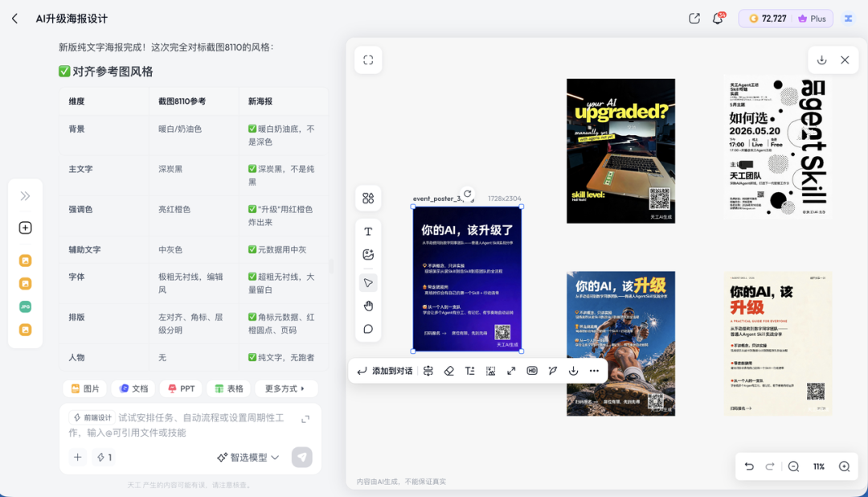The image size is (868, 497).
Task: Choose 表格 output mode
Action: point(229,388)
